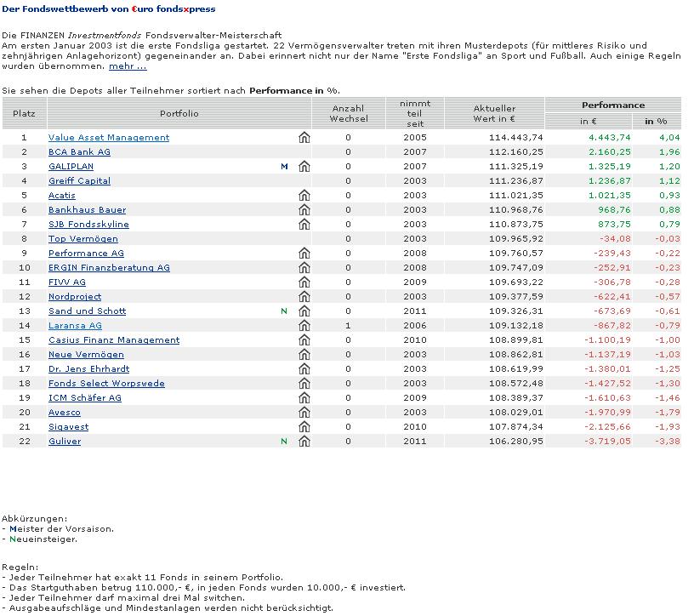Viewport: 694px width, 616px height.
Task: Open the Performance AG portfolio link
Action: 86,254
